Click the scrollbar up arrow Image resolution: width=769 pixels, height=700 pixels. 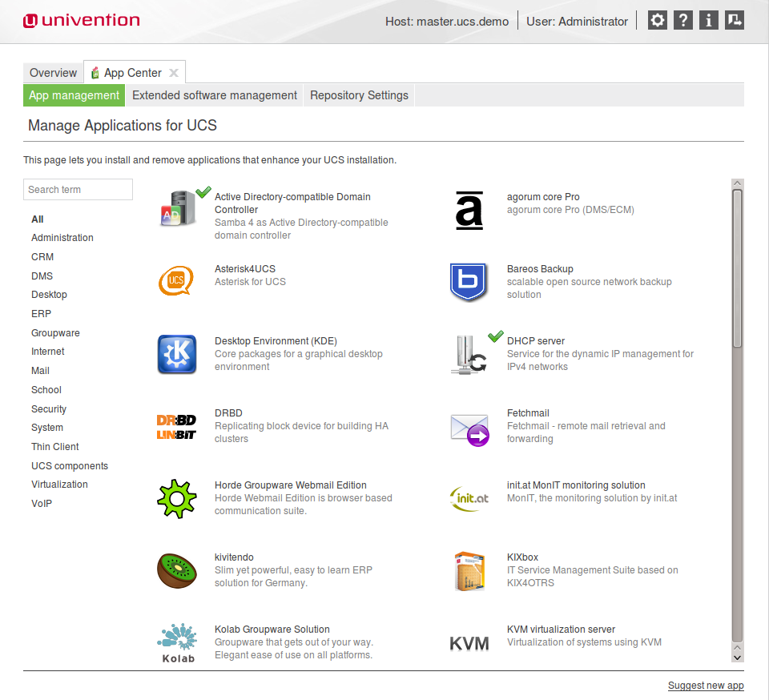click(737, 184)
